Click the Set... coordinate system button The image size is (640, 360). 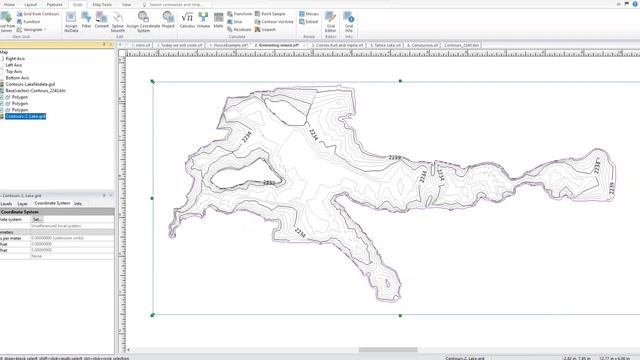pyautogui.click(x=37, y=220)
